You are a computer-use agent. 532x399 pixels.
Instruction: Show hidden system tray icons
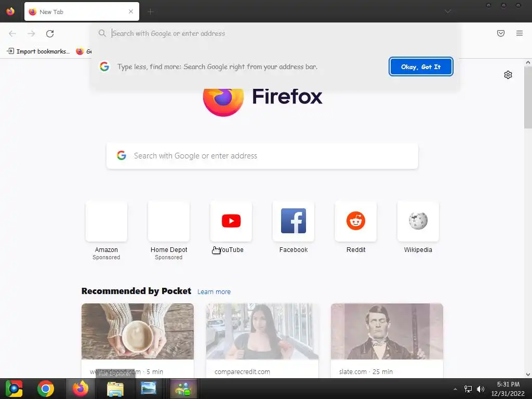coord(455,389)
